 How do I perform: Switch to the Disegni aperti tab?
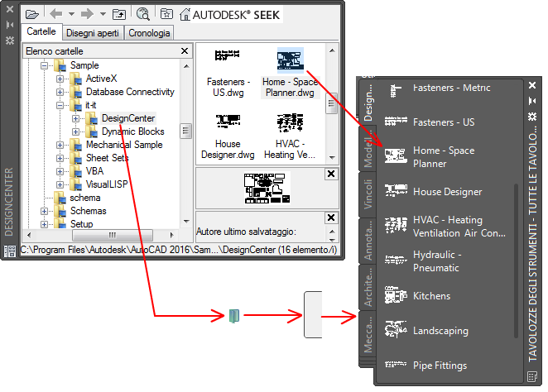(x=93, y=33)
